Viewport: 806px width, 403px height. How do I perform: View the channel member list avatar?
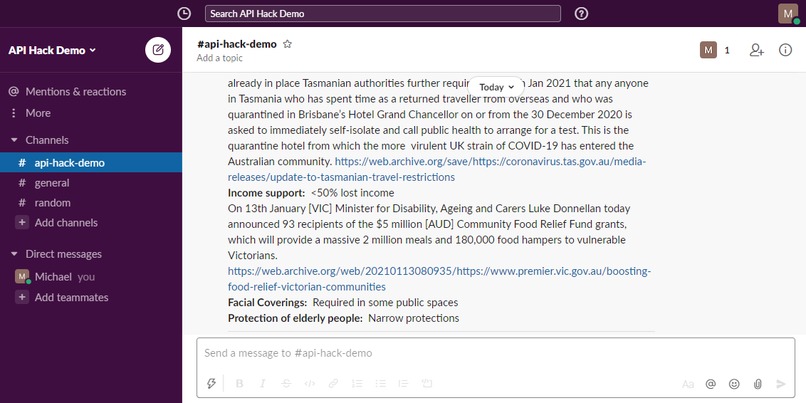(x=708, y=50)
